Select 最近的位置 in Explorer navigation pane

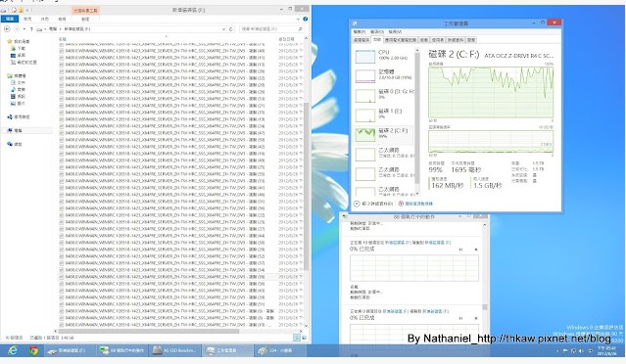[x=24, y=63]
